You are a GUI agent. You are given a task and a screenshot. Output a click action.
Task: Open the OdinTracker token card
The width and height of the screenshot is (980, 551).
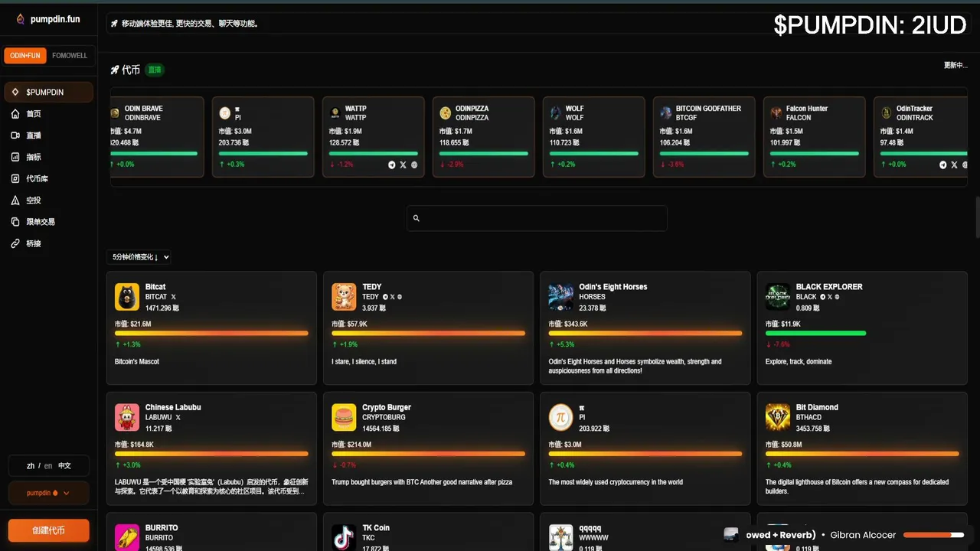click(921, 137)
